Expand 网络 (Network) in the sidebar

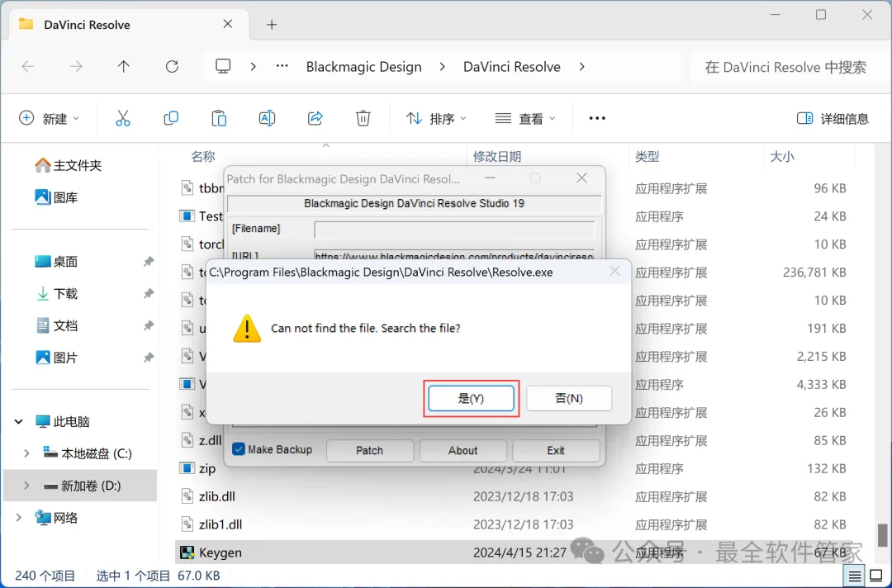click(19, 518)
